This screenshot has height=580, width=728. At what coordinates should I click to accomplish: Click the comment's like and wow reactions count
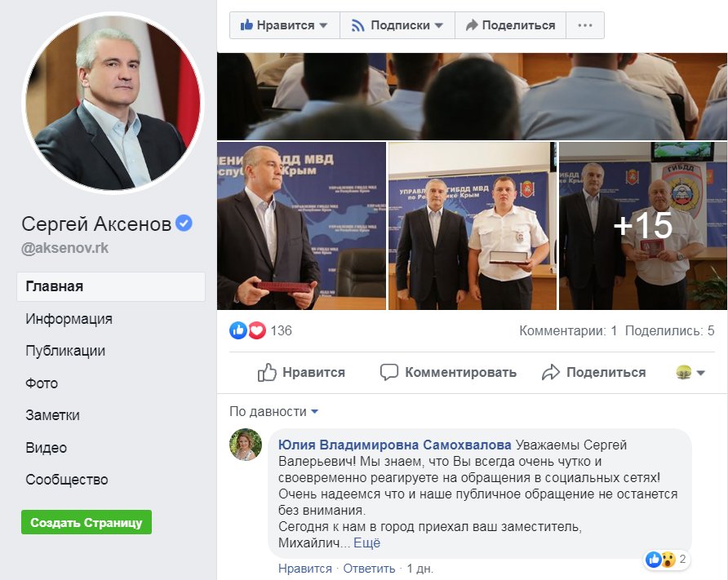(x=666, y=559)
